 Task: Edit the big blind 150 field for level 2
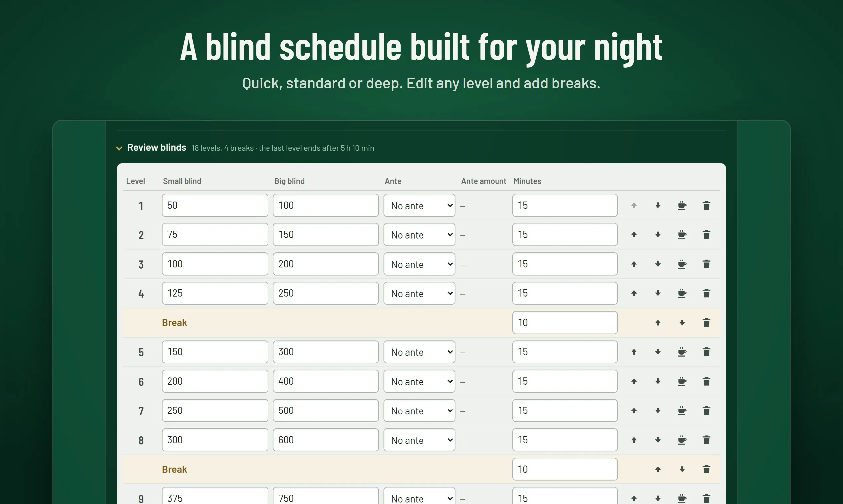coord(326,234)
